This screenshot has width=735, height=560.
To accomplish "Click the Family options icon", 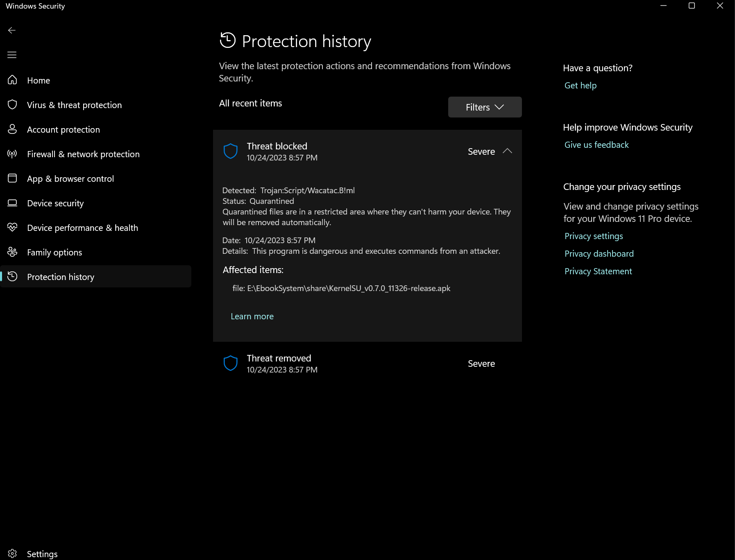I will point(12,252).
